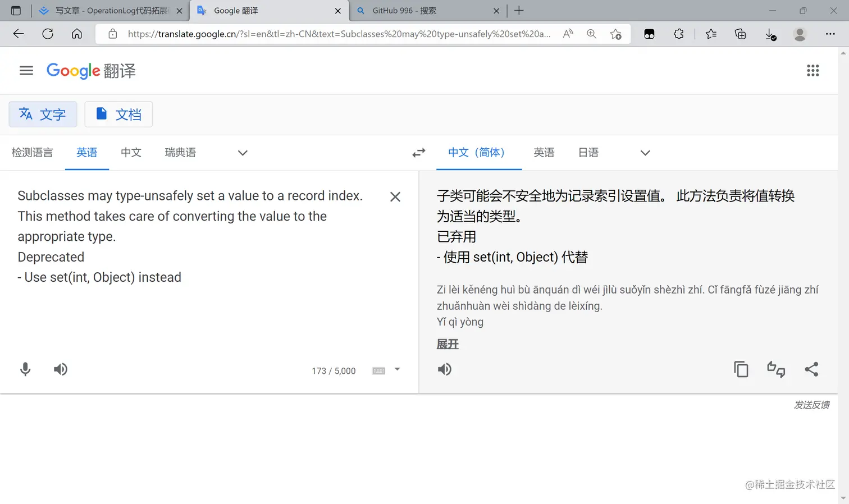Viewport: 849px width, 504px height.
Task: Listen to the source text audio
Action: 61,369
